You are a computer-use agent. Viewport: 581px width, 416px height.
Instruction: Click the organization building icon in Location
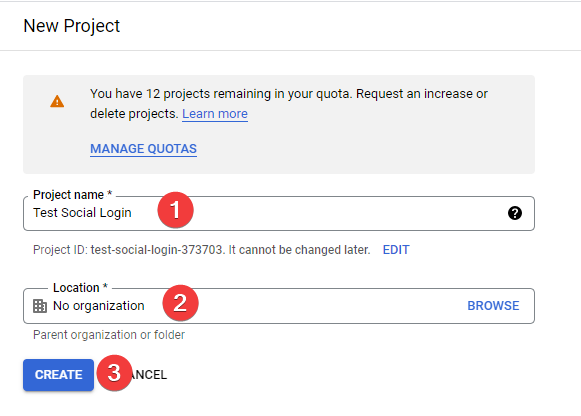pos(40,306)
